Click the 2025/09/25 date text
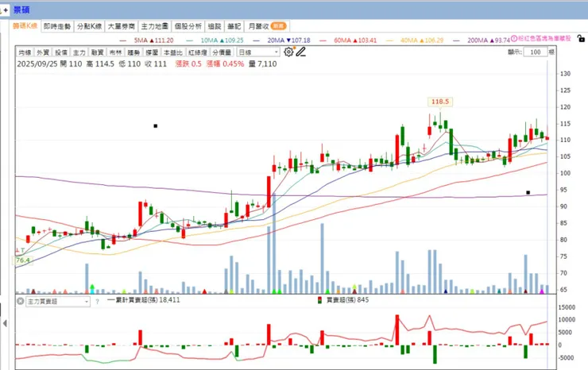 pos(37,64)
